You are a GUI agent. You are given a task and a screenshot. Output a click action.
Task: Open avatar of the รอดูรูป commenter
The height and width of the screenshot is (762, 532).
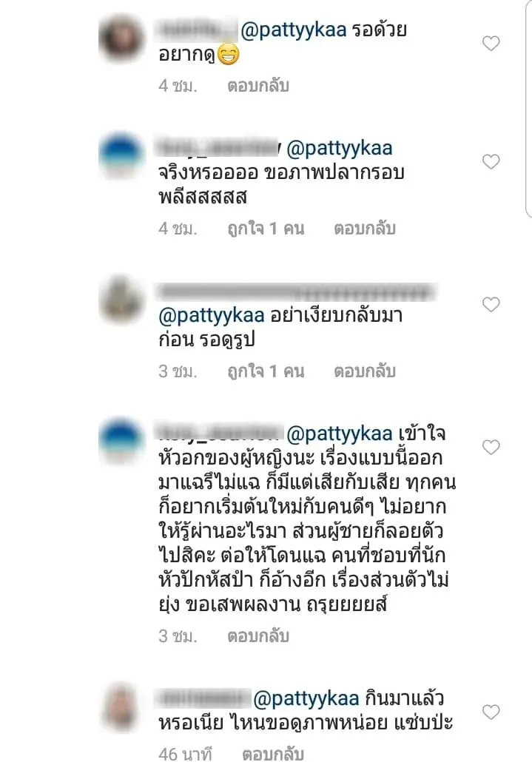tap(122, 299)
